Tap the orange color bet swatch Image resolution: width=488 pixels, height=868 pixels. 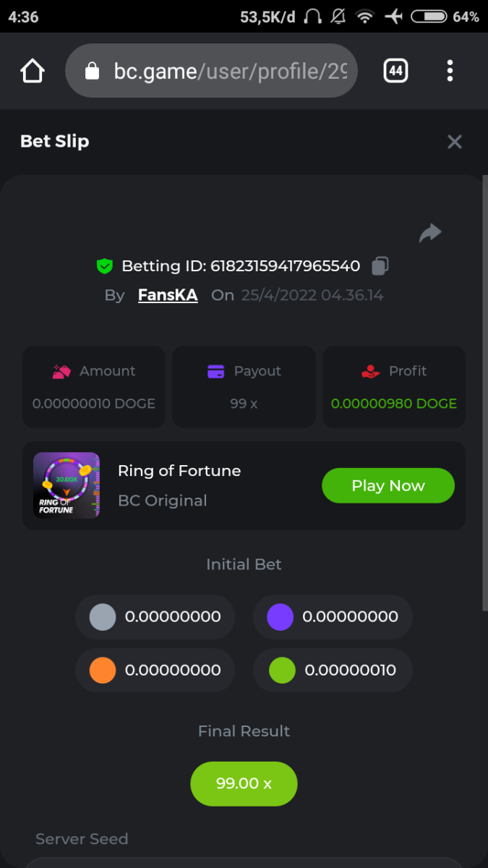103,671
